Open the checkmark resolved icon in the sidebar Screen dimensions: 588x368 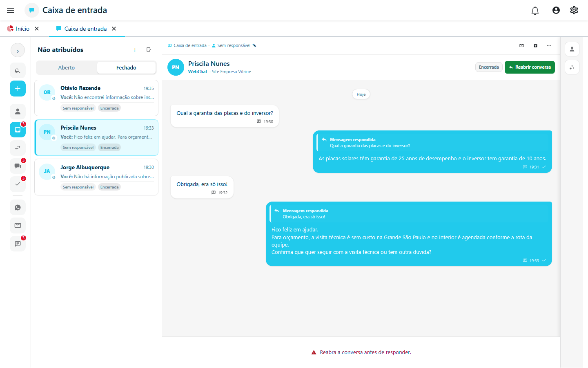18,184
